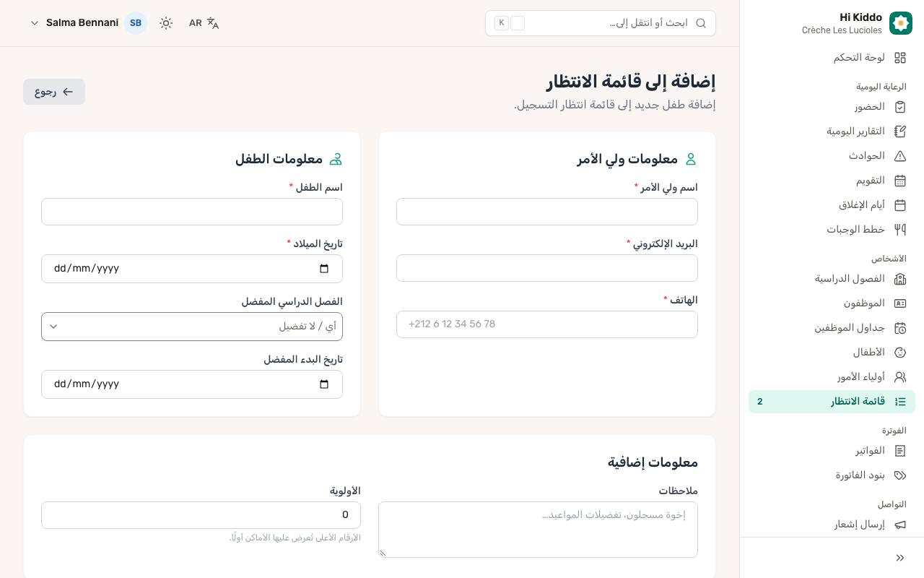Click the classrooms icon (الفصول الدراسية)
924x578 pixels.
900,279
